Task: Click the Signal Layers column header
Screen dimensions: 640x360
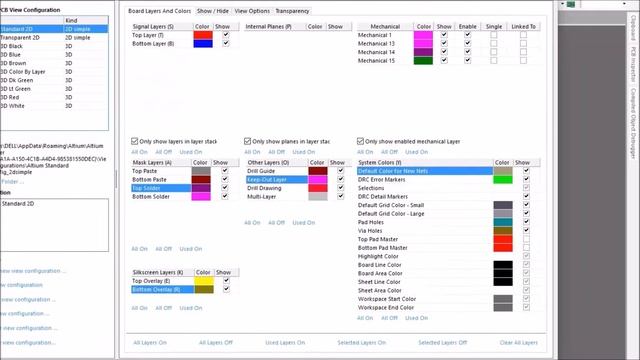Action: click(162, 27)
